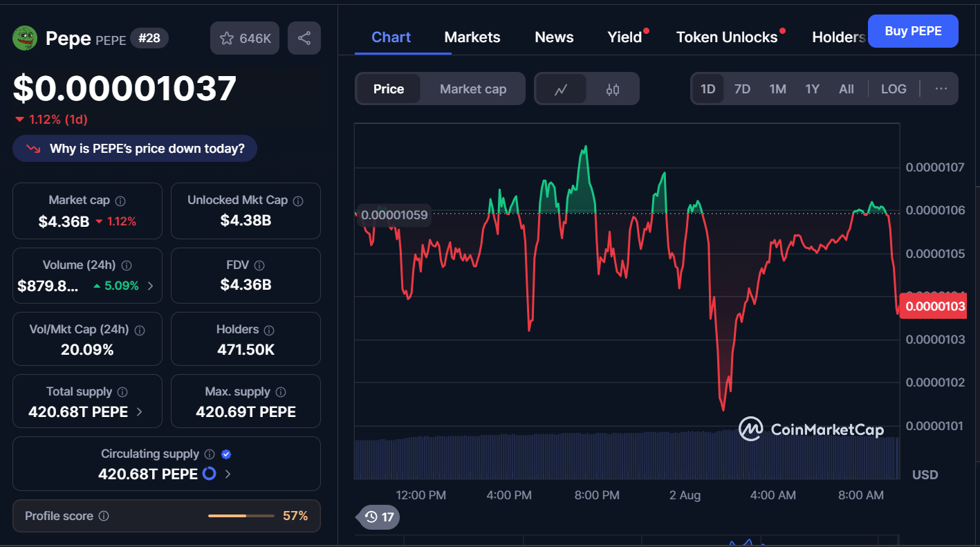Expand Circulating supply details chevron
The image size is (980, 547).
click(x=228, y=474)
